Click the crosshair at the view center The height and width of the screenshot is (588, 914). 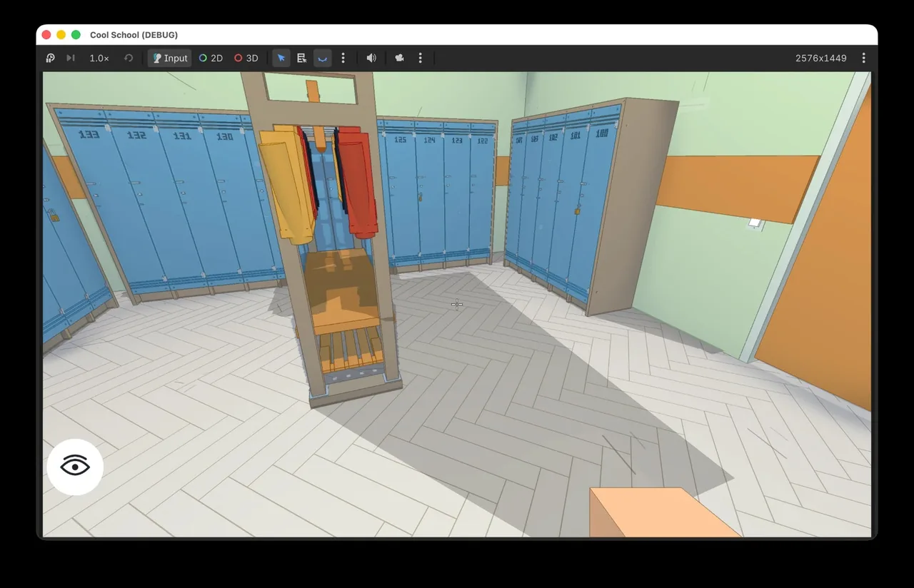pyautogui.click(x=457, y=305)
